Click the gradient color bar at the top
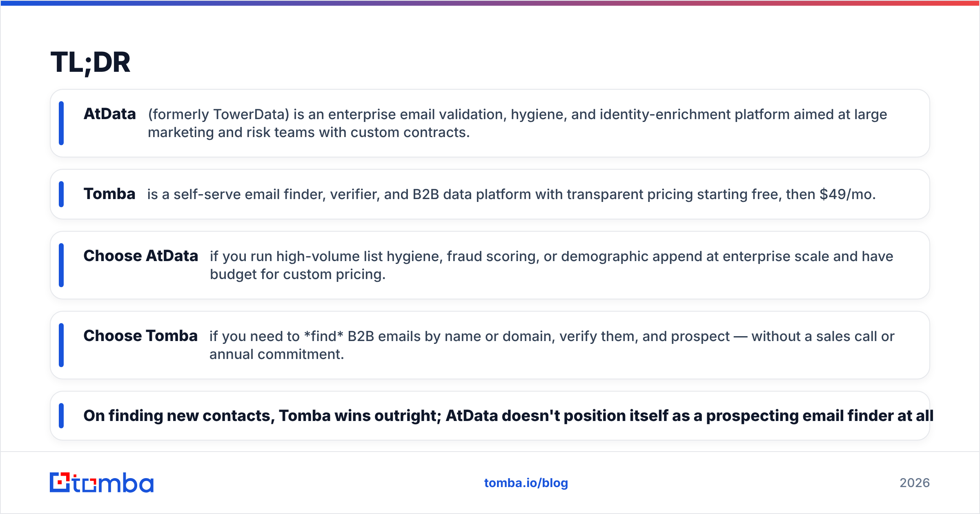Image resolution: width=980 pixels, height=514 pixels. (490, 3)
